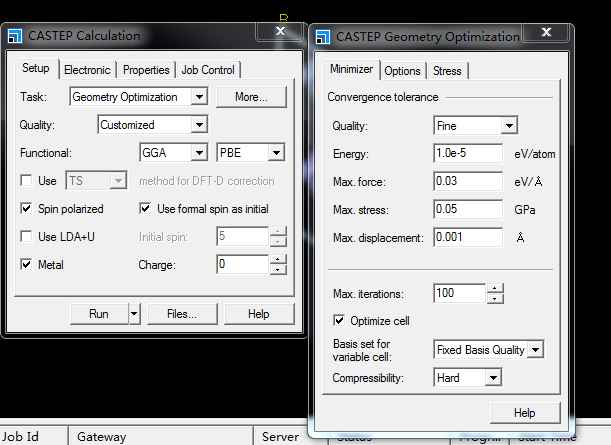Expand the Task dropdown showing Geometry Optimization
611x445 pixels.
pyautogui.click(x=199, y=97)
